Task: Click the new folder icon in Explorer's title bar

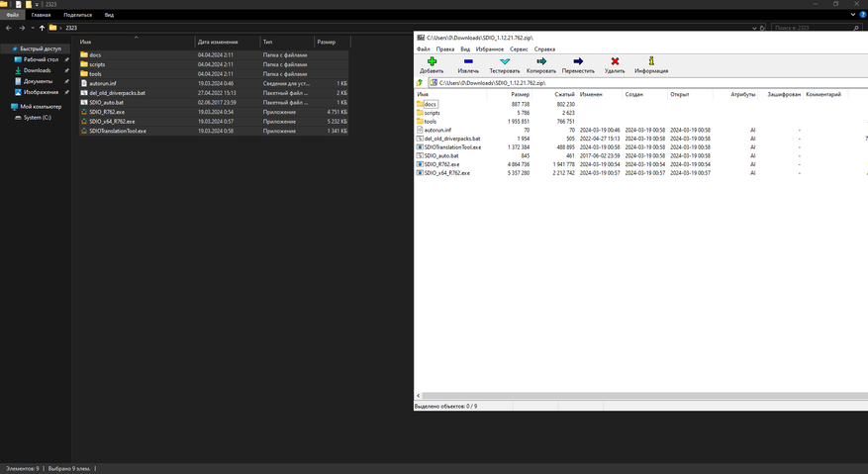Action: click(29, 4)
